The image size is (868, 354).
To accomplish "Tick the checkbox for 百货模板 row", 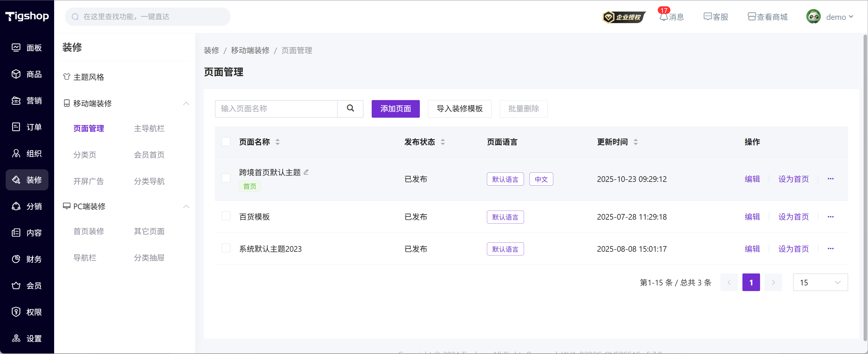I will click(226, 216).
